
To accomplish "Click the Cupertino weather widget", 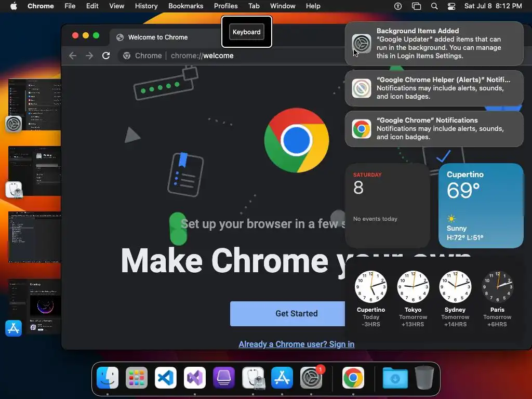I will coord(481,206).
